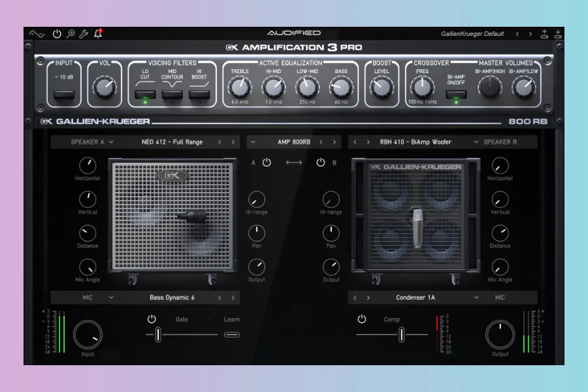
Task: Click the preset upload/export icon
Action: tap(545, 33)
